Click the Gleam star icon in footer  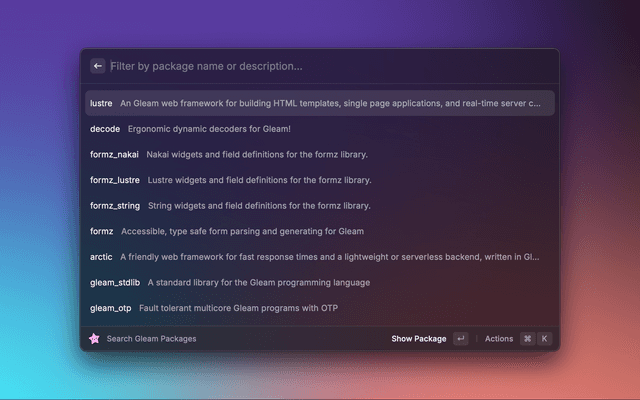(95, 339)
